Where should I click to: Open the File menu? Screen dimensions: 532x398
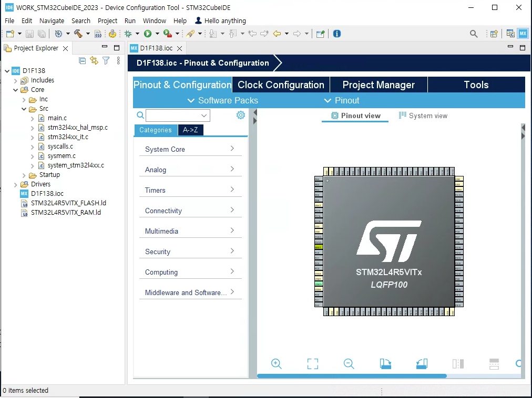(9, 20)
